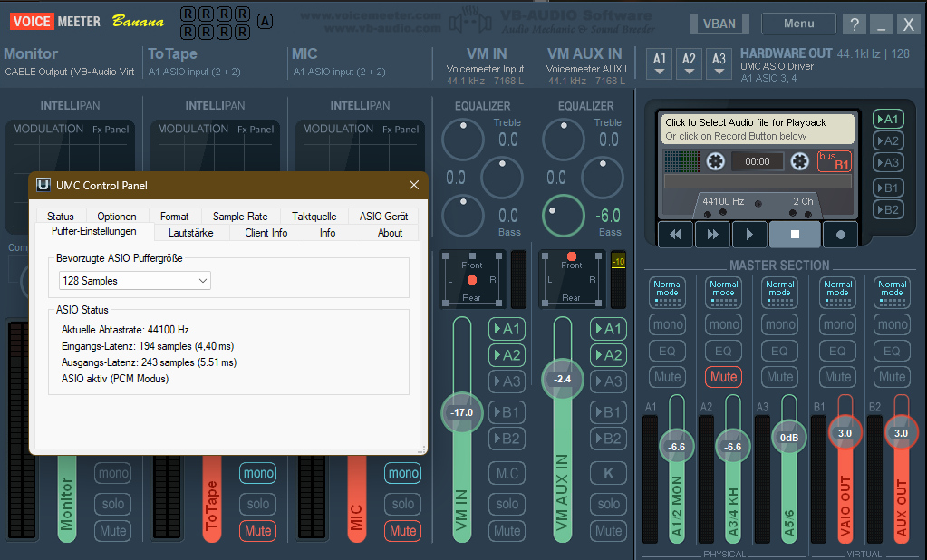The image size is (927, 560).
Task: Mute the A2 master bus
Action: 723,377
